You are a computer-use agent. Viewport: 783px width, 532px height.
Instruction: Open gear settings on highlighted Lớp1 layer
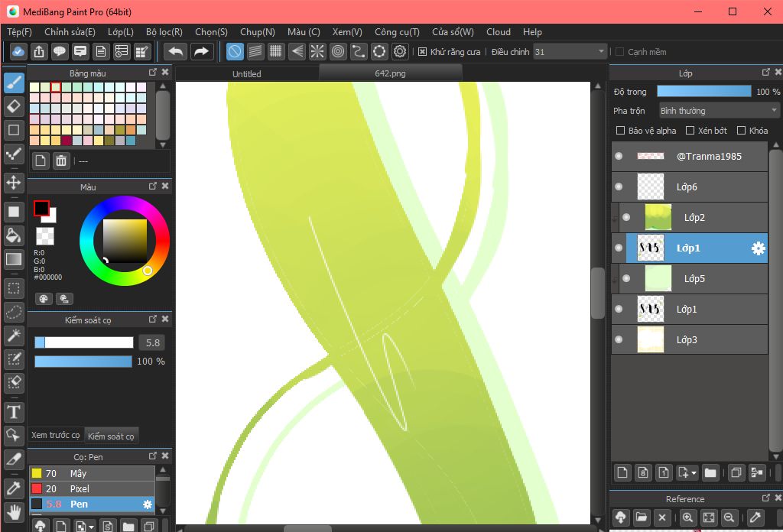point(758,248)
